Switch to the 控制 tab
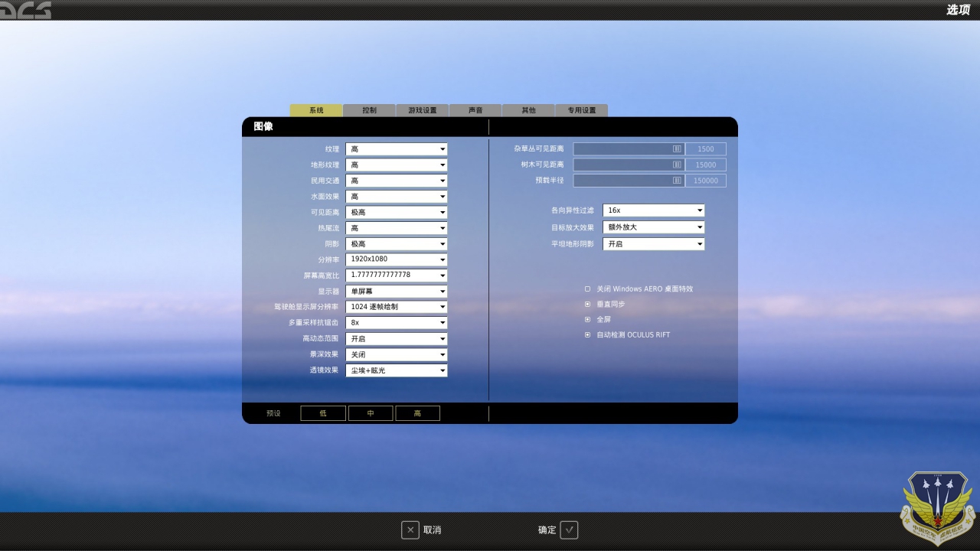Viewport: 980px width, 551px height. click(x=369, y=110)
